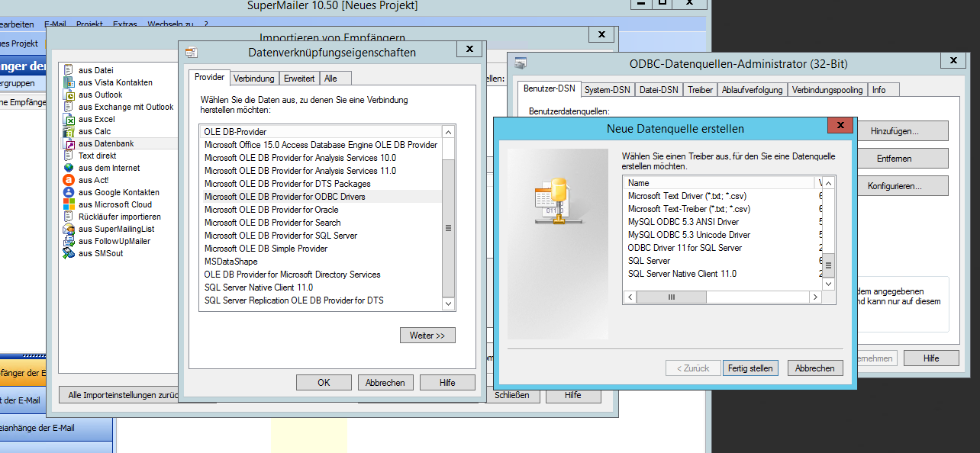The image size is (980, 453).
Task: Select the 'aus Calc' import icon
Action: (69, 131)
